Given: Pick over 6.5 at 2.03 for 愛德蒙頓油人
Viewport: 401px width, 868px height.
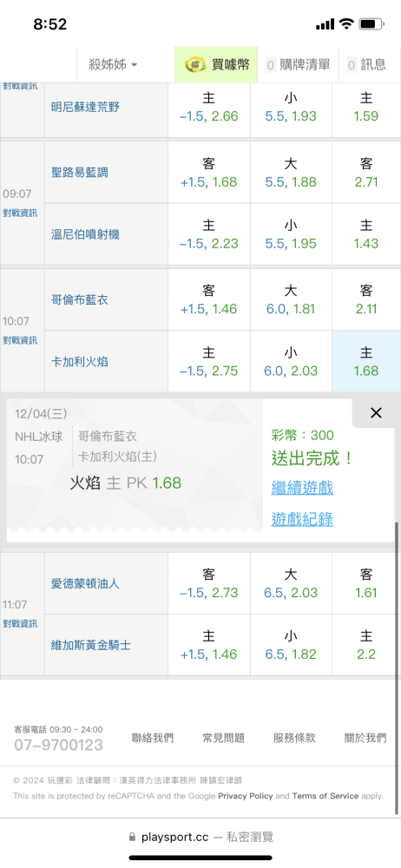Looking at the screenshot, I should (x=291, y=583).
